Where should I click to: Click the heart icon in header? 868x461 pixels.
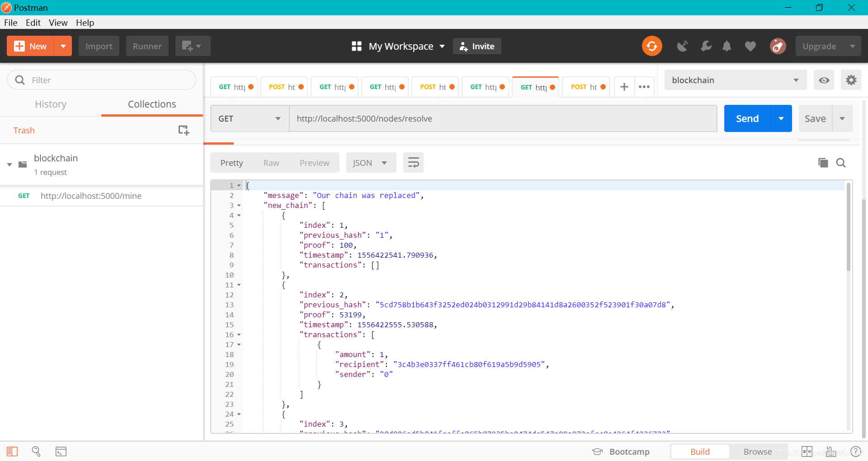[x=750, y=46]
